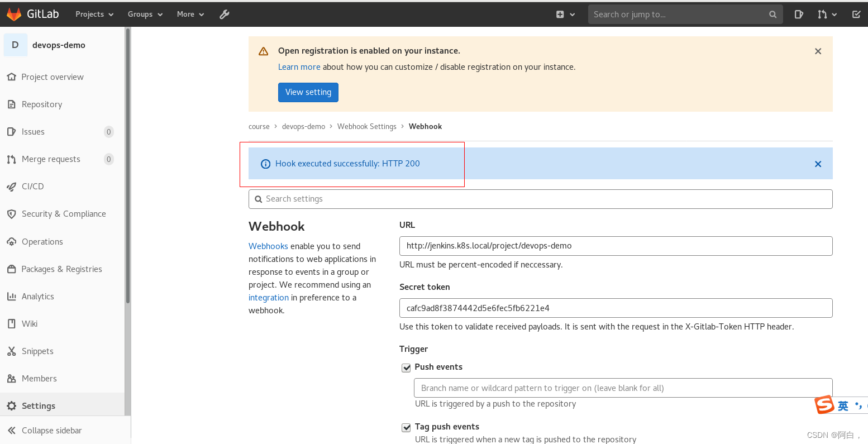
Task: Open the Webhooks documentation link
Action: (268, 246)
